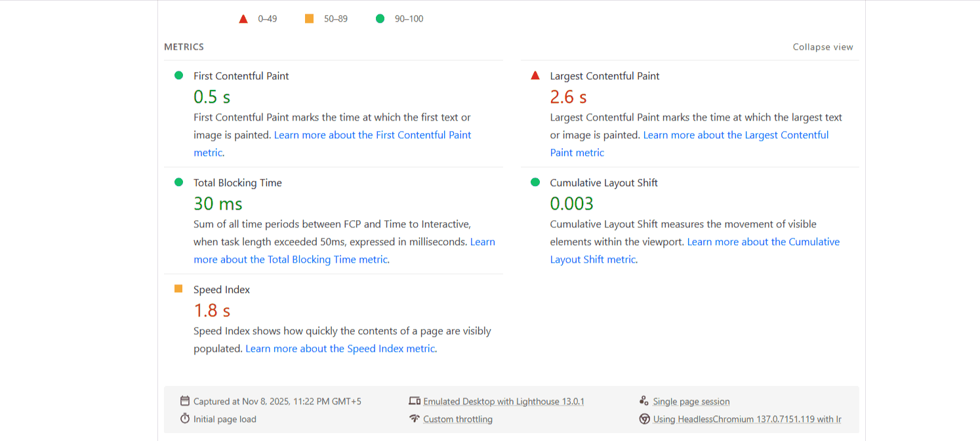This screenshot has width=980, height=441.
Task: Click the person icon beside Single page session
Action: coord(643,400)
